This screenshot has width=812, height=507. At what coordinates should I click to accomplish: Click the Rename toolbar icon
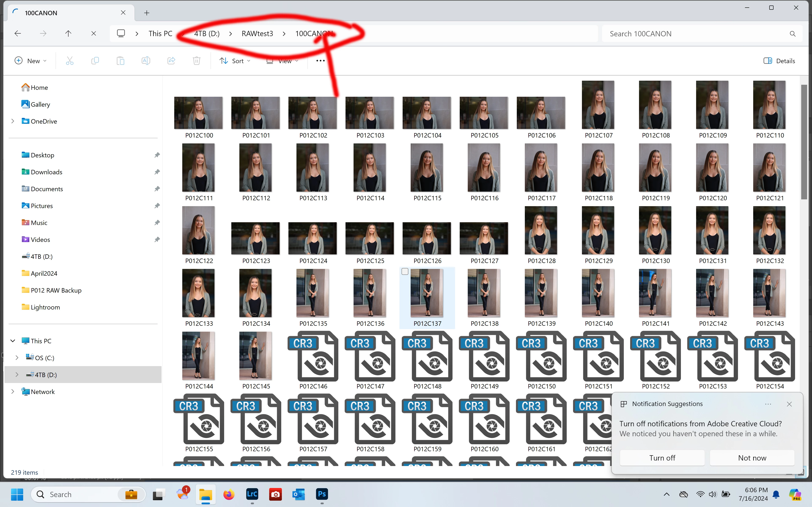[146, 61]
